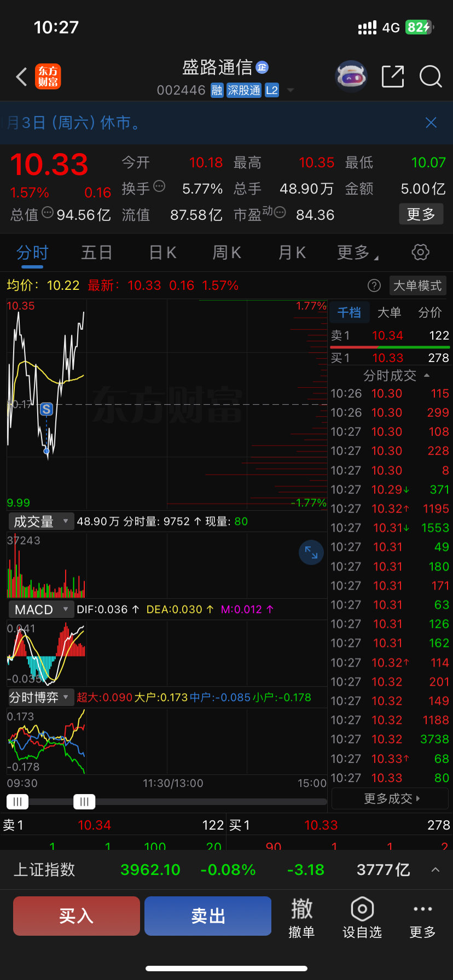Tap the bottom 卖1 10.34 quote

(x=113, y=825)
